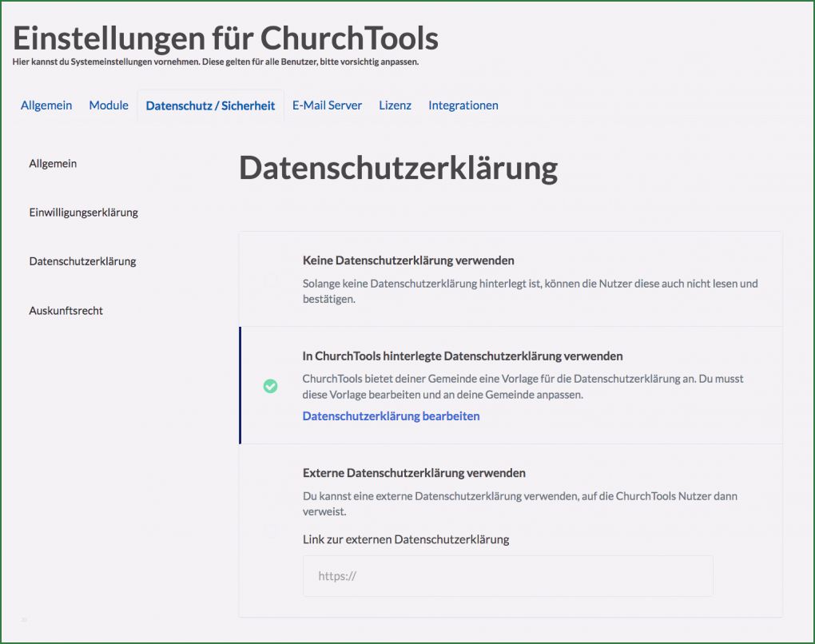Go to the Datenschutzerklärung sidebar entry
815x644 pixels.
82,261
